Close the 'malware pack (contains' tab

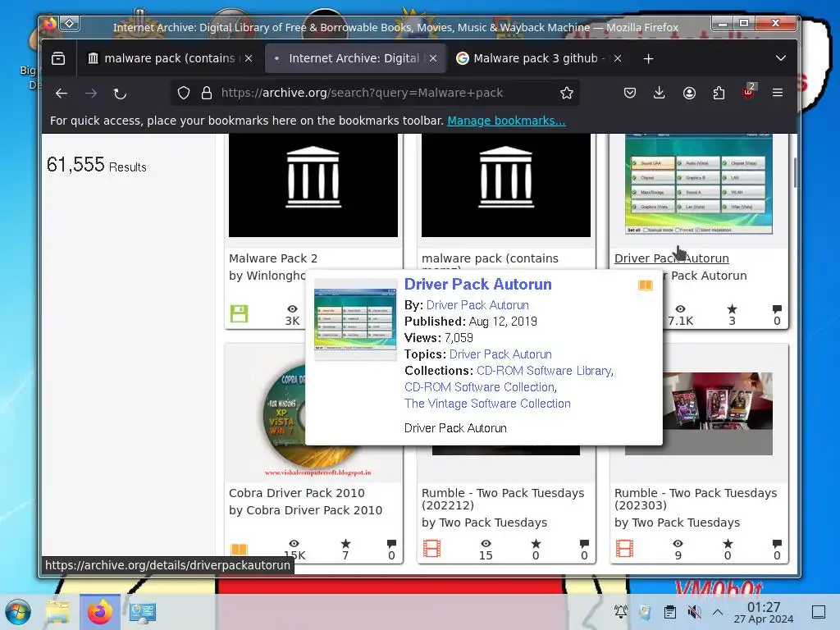[x=249, y=58]
